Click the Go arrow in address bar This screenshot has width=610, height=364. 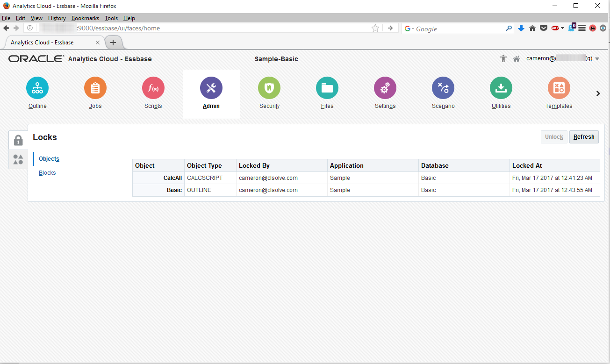pos(390,28)
